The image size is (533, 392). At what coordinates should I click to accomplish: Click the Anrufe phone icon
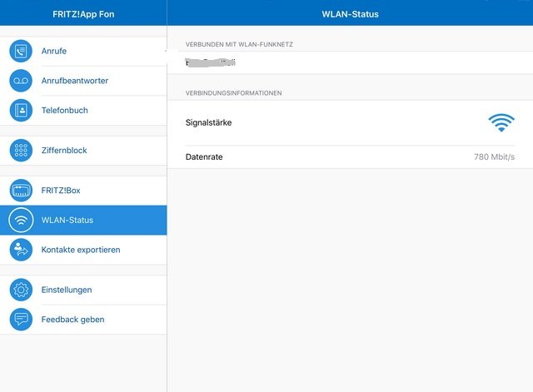[21, 51]
